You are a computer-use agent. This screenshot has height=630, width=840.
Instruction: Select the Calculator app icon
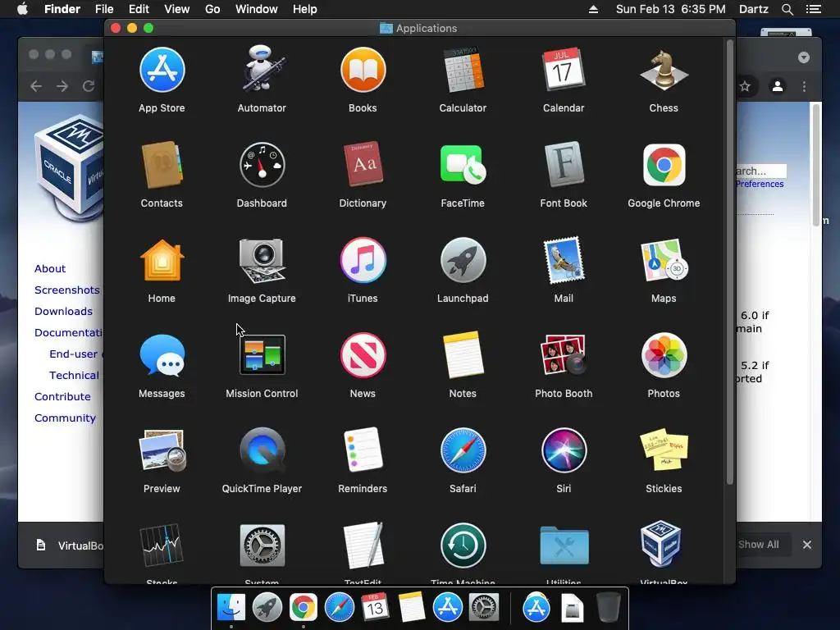point(463,71)
